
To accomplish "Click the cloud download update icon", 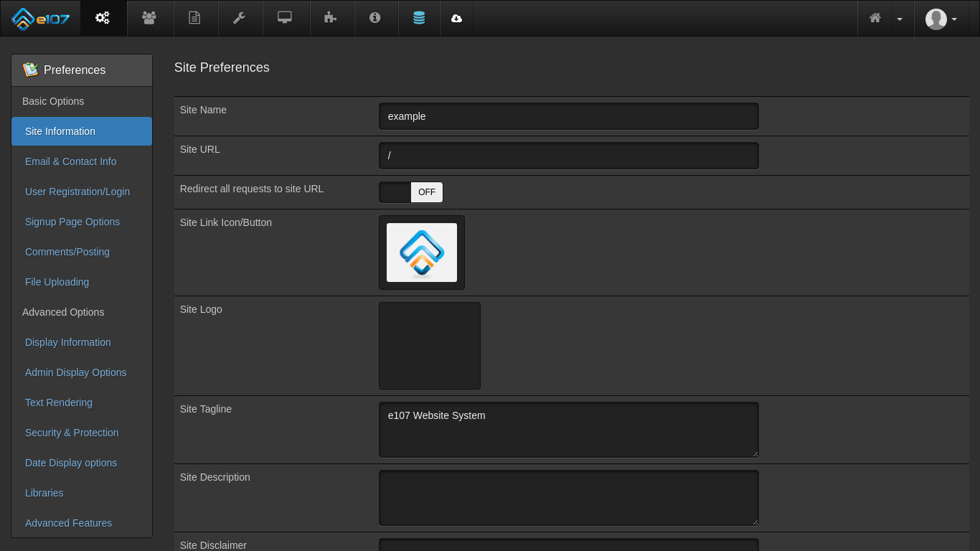I will (456, 18).
